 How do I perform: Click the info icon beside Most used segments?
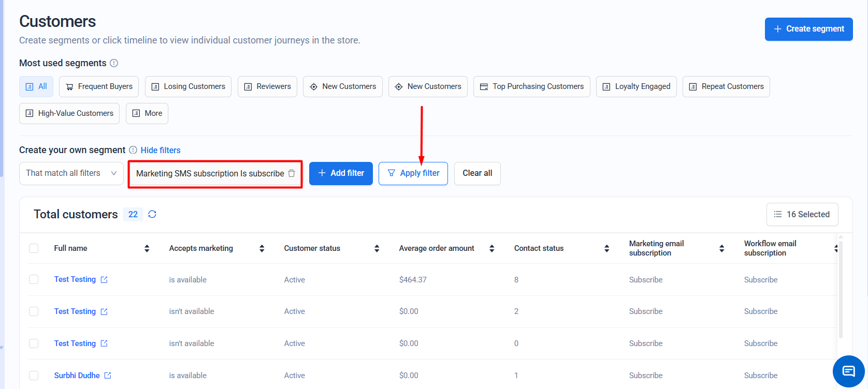point(114,63)
